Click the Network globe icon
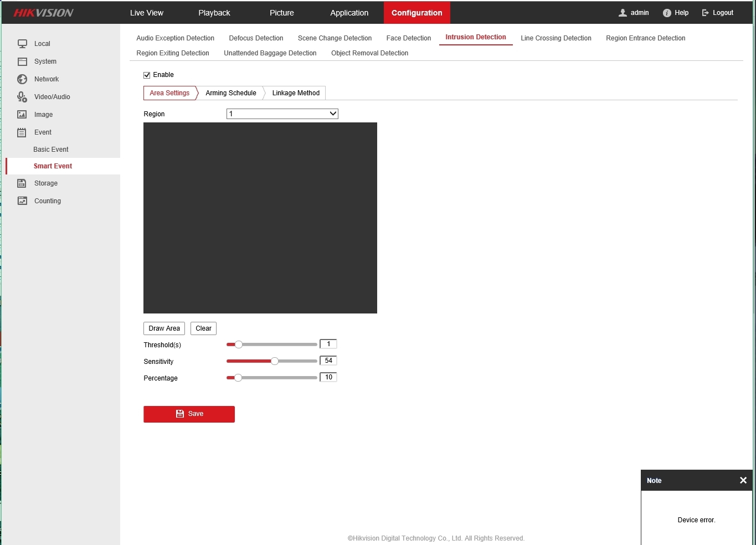 [22, 79]
